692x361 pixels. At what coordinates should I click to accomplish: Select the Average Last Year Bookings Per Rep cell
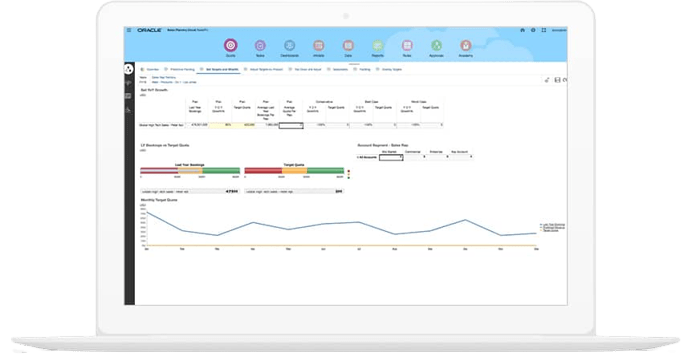[x=267, y=125]
